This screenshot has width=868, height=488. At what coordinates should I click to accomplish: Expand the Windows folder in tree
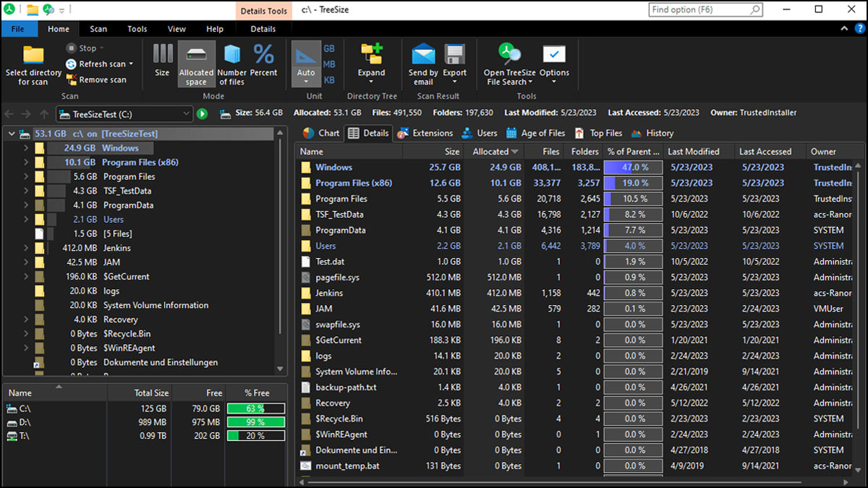pyautogui.click(x=27, y=148)
